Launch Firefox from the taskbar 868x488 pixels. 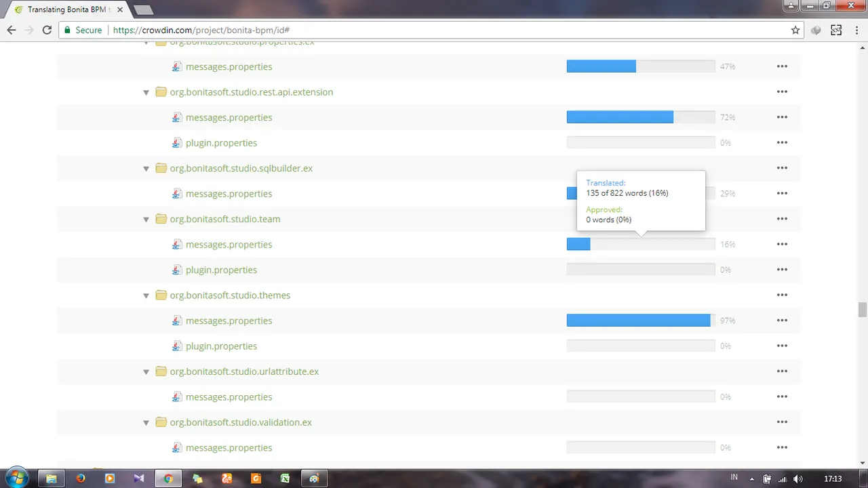pyautogui.click(x=81, y=479)
